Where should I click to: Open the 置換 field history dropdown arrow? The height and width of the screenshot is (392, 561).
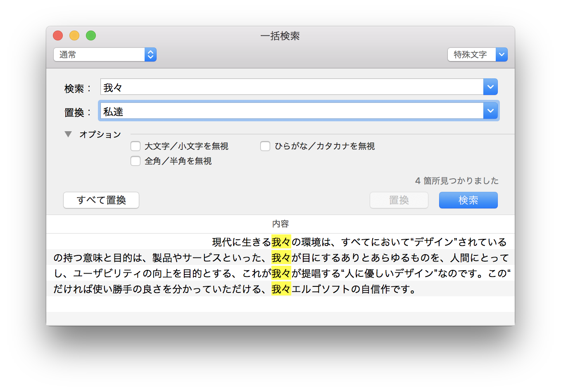click(x=490, y=111)
